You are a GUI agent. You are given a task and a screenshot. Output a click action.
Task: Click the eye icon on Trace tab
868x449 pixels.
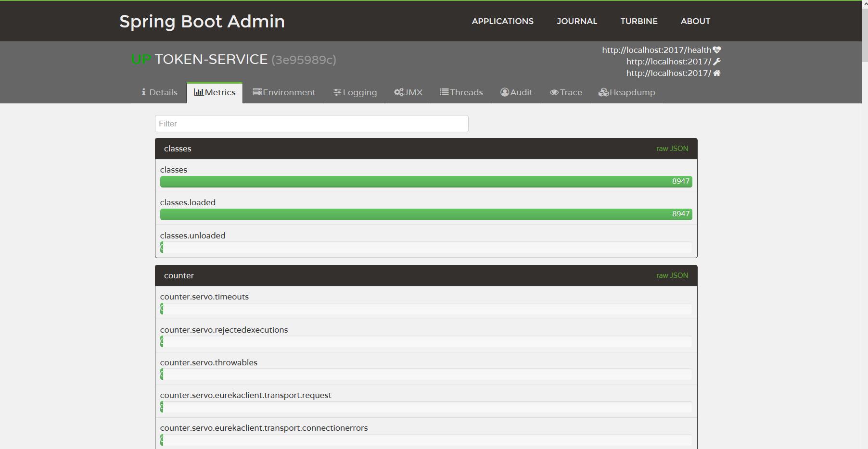(554, 92)
